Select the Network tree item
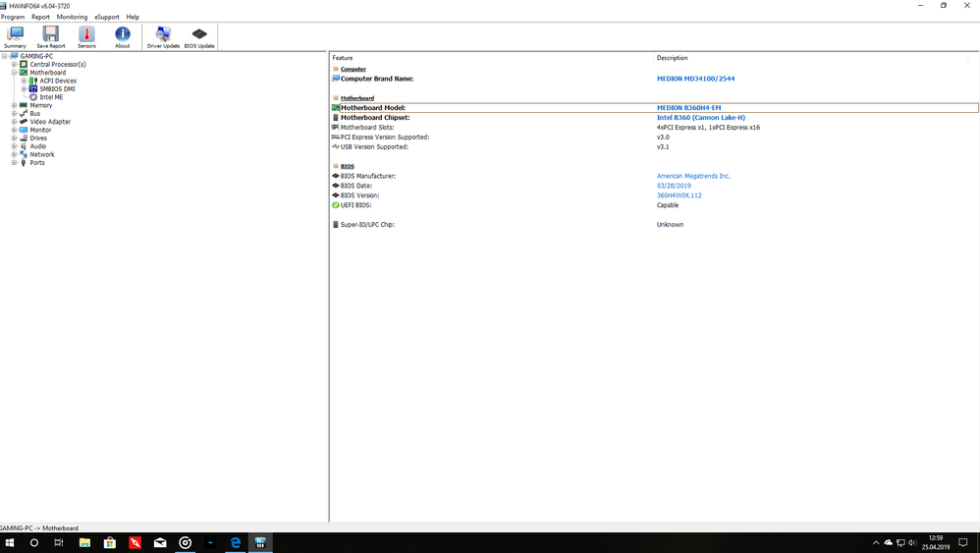Screen dimensions: 980x553 [42, 154]
